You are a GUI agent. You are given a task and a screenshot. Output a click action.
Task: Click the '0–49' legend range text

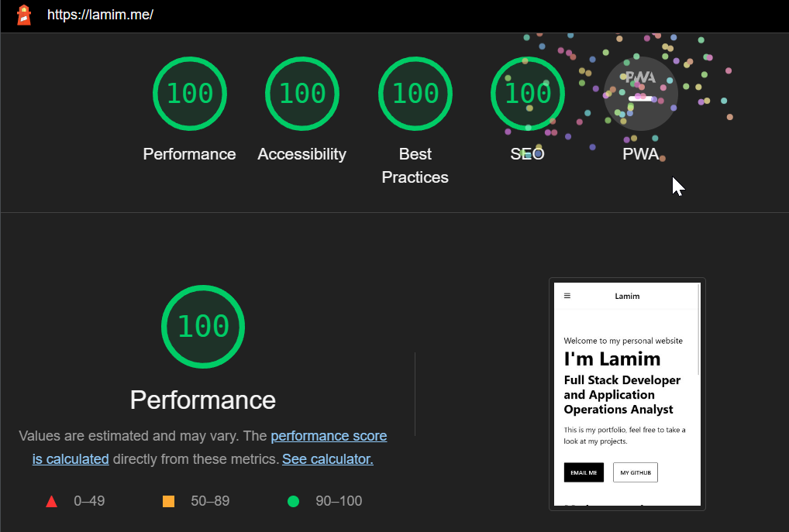[x=89, y=501]
